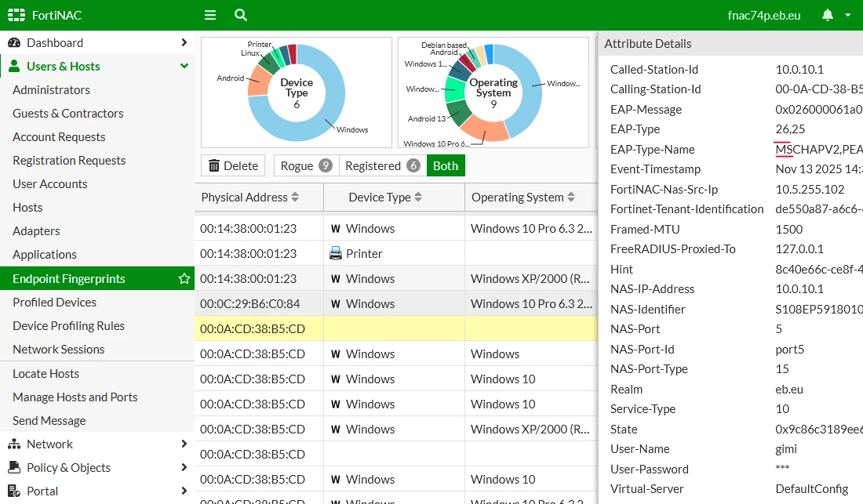The image size is (863, 504).
Task: Click the Portal icon in sidebar
Action: (x=14, y=491)
